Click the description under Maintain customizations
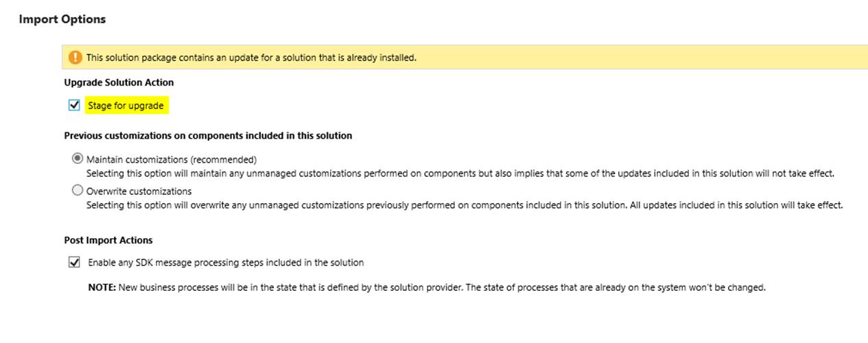Image resolution: width=868 pixels, height=343 pixels. click(x=460, y=173)
